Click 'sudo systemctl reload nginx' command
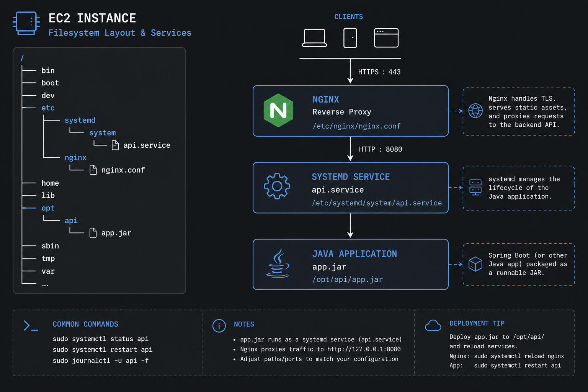The image size is (588, 392). coord(519,356)
